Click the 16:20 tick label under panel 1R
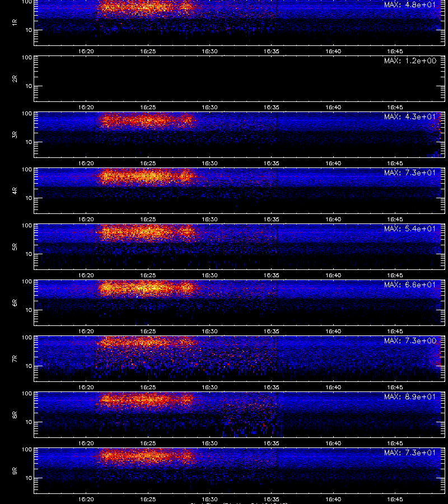448x504 pixels. (x=86, y=52)
